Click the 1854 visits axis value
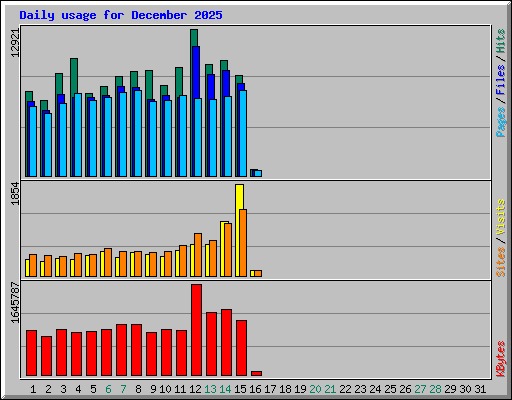The image size is (512, 400). (x=15, y=194)
